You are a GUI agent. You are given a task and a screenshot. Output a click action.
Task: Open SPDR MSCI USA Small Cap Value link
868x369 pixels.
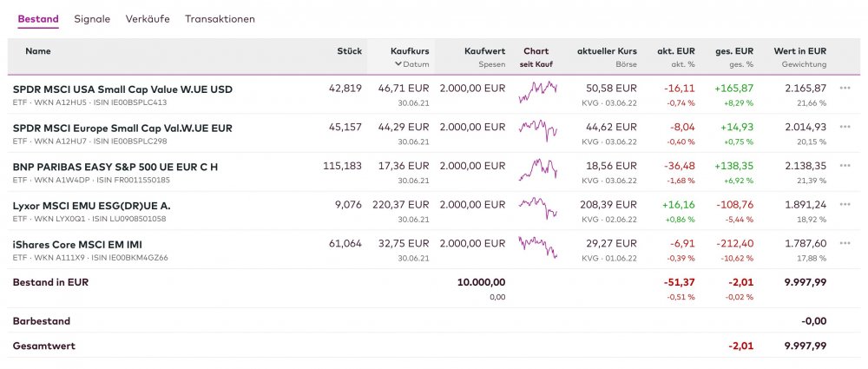[122, 89]
